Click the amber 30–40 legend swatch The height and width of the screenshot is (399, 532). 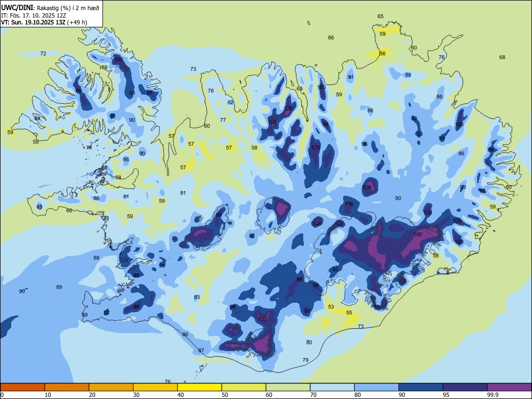click(x=155, y=387)
